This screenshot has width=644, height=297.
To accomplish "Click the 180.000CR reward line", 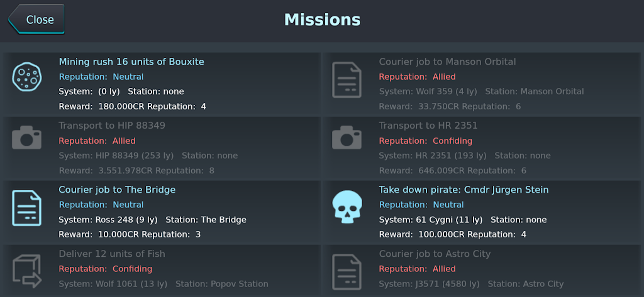I will tap(133, 106).
